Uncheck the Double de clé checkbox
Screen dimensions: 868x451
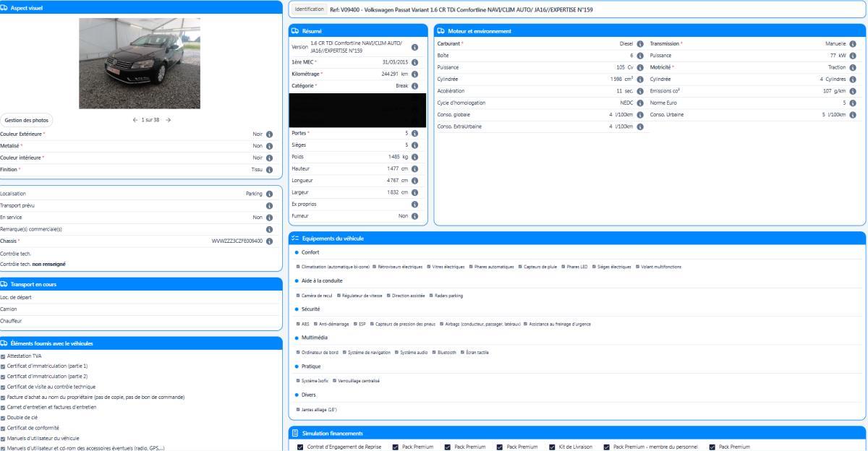click(4, 418)
